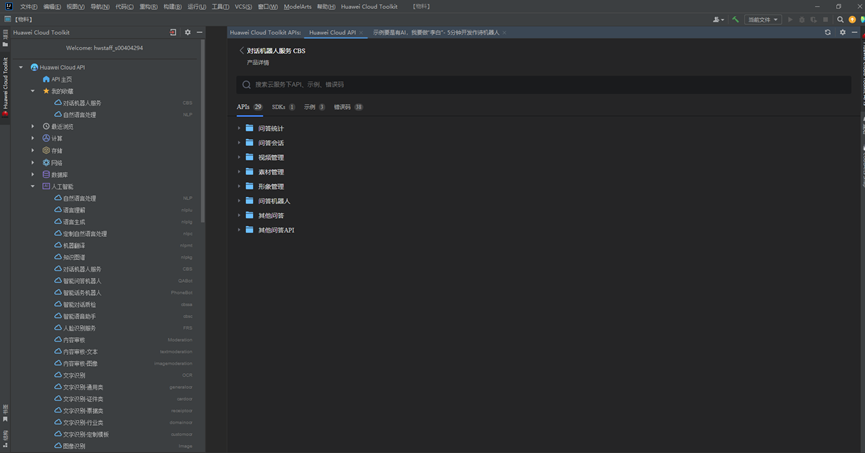Expand the 计算 tree node

(x=33, y=138)
